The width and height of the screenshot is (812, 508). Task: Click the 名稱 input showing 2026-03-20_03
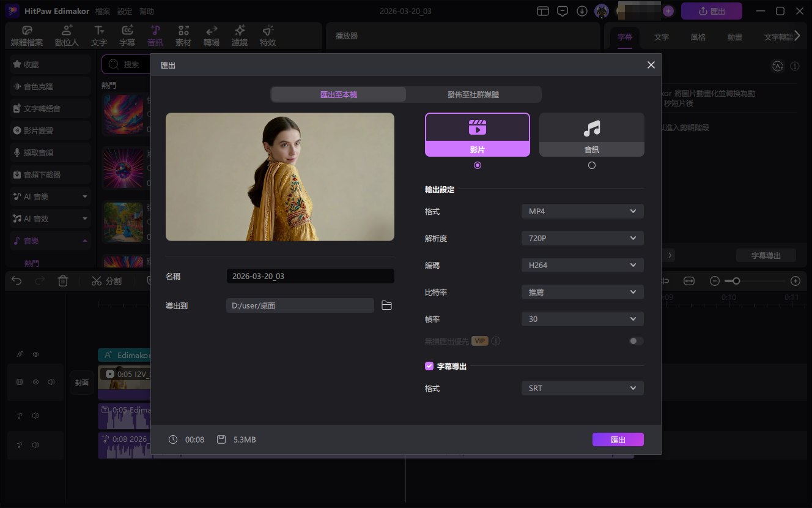309,275
